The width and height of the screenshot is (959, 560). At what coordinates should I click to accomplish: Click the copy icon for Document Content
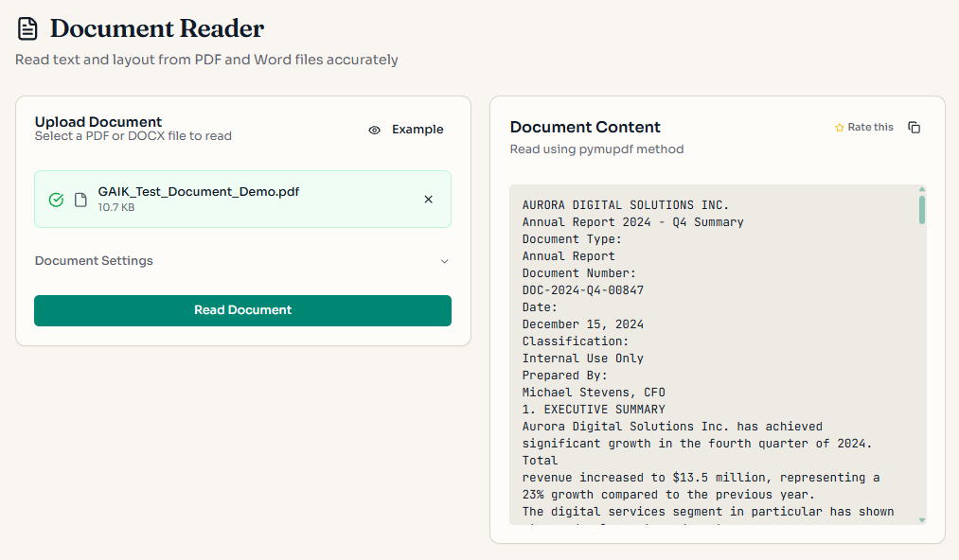914,126
